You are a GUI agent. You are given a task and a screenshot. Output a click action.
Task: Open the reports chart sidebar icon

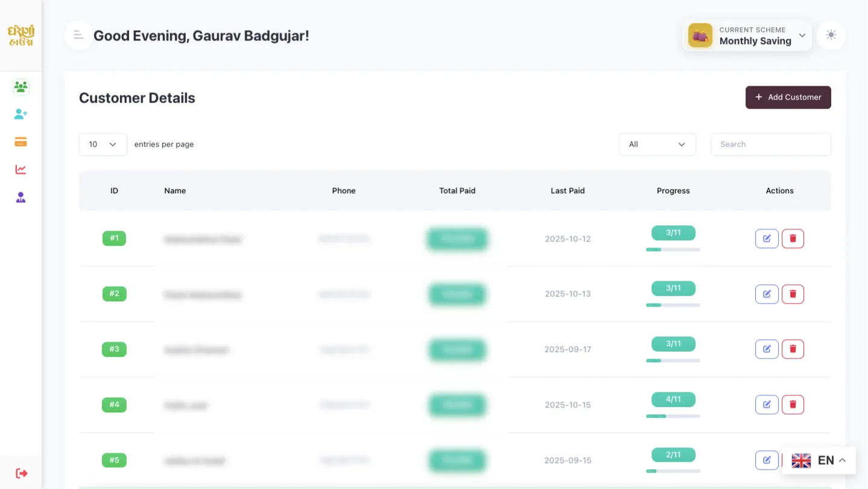point(21,170)
